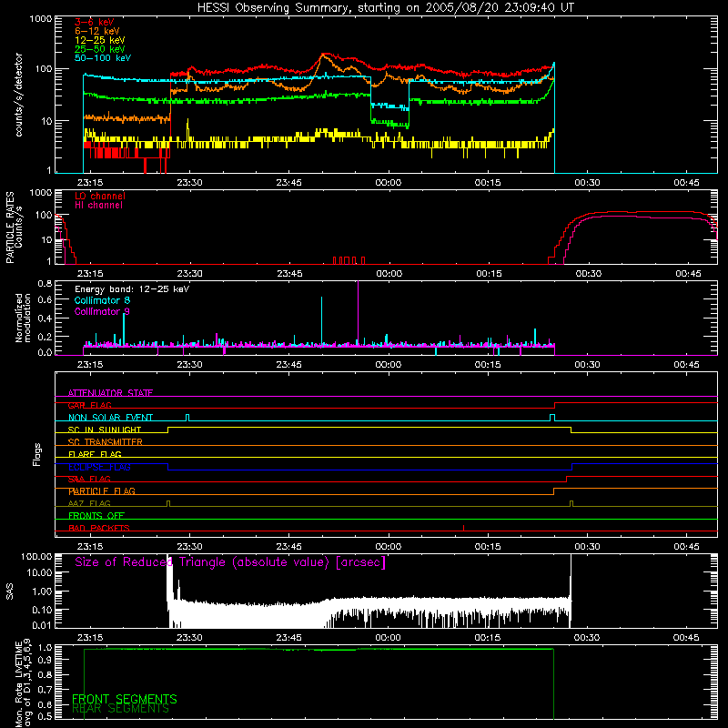728x728 pixels.
Task: Select the green 25-50 keV legend entry
Action: (x=100, y=49)
